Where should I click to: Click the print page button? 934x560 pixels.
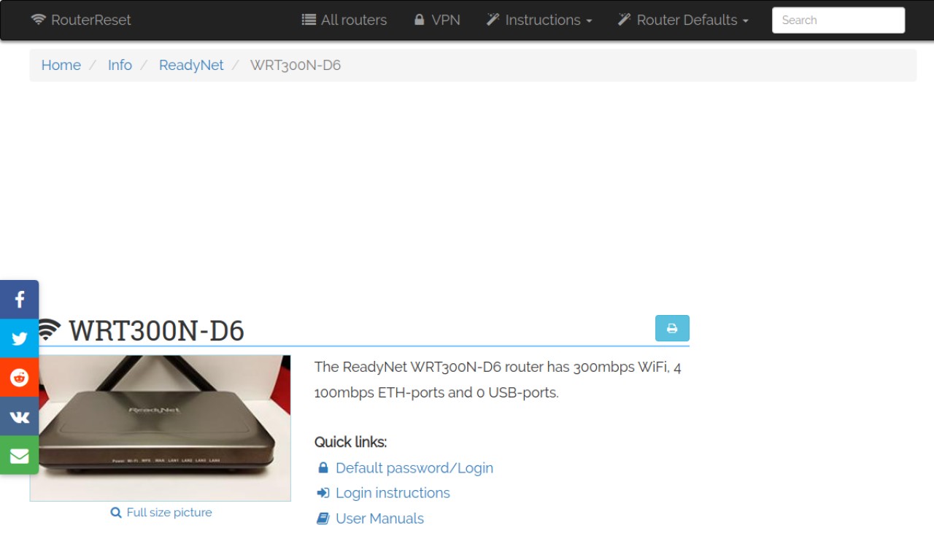[672, 328]
